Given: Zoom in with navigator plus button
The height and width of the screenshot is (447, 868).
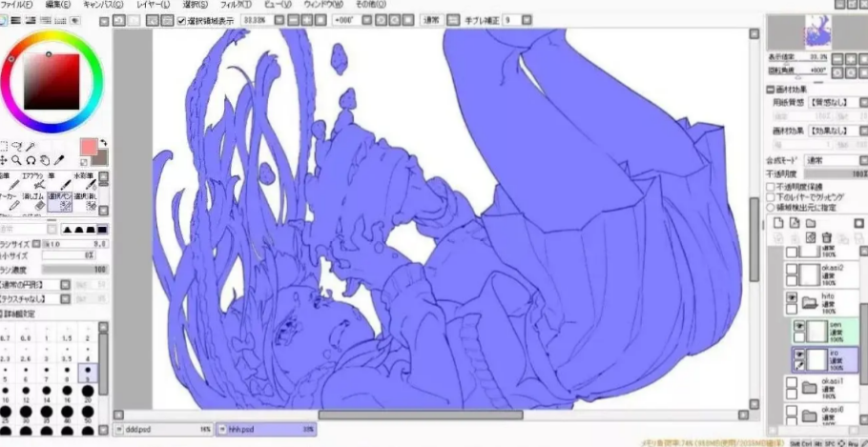Looking at the screenshot, I should (x=852, y=59).
